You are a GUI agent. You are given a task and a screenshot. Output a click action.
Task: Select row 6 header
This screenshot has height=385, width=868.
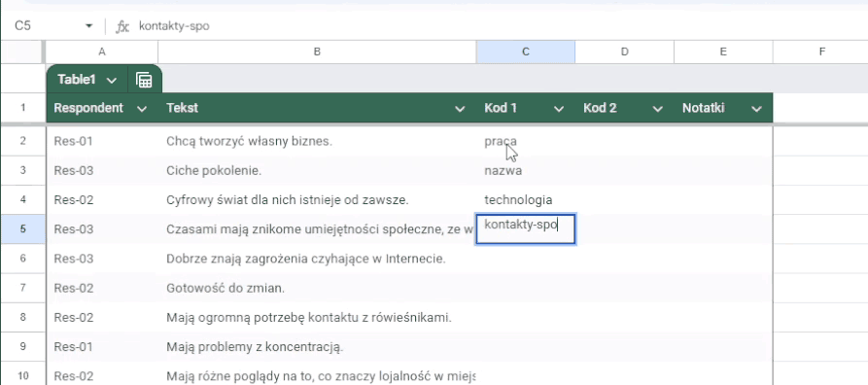click(22, 259)
